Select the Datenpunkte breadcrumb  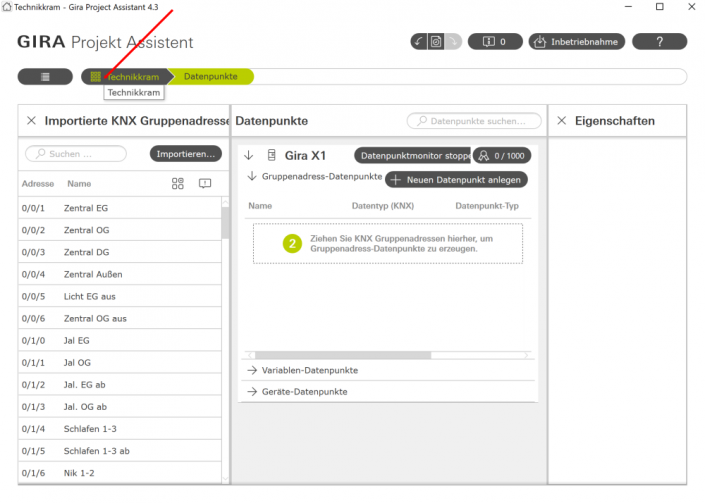210,76
